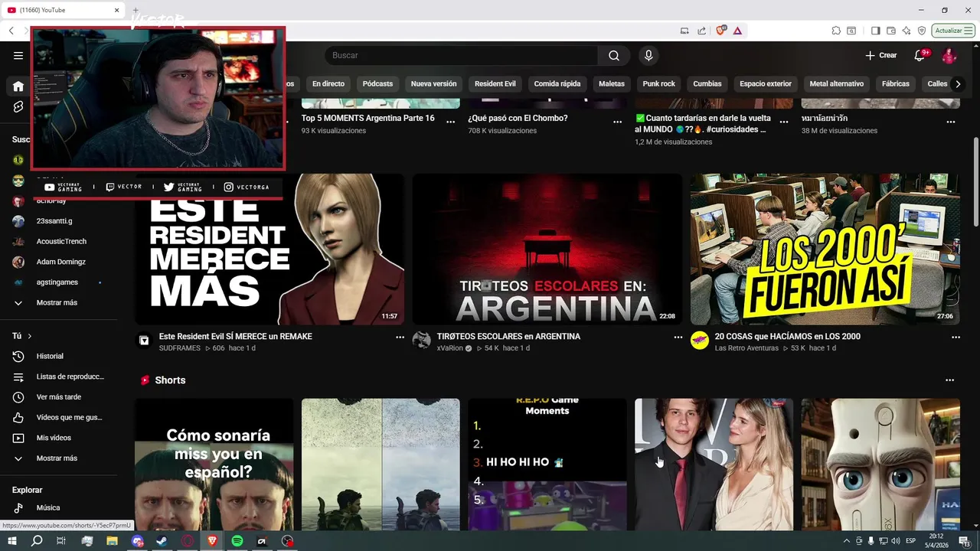Open 'Cómo sonaría miss you en español?' short
Screen dimensions: 980x551
pyautogui.click(x=214, y=464)
